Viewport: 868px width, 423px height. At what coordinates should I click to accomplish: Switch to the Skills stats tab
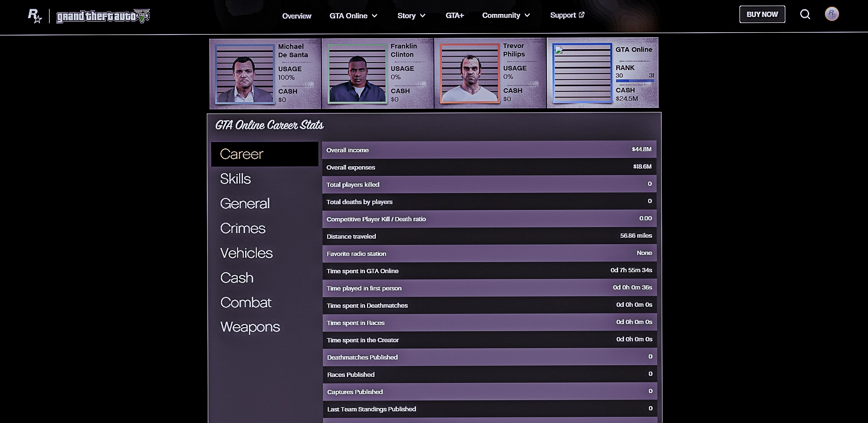click(x=235, y=179)
